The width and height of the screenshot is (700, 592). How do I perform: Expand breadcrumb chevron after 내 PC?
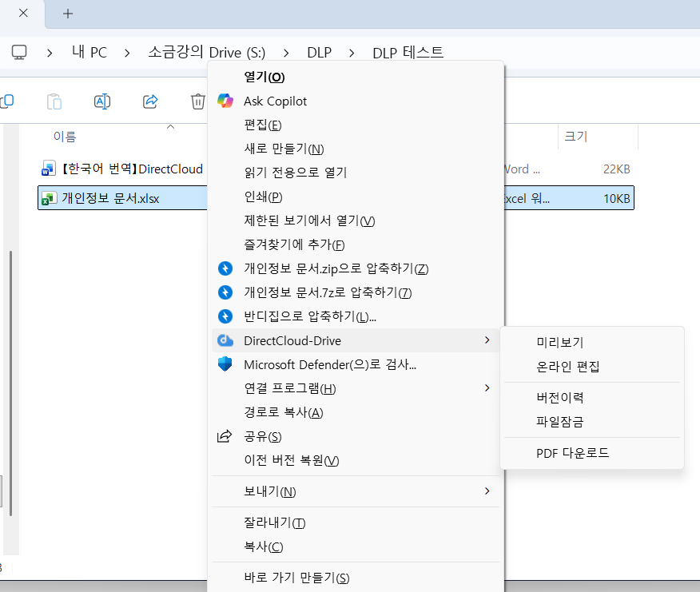tap(127, 53)
